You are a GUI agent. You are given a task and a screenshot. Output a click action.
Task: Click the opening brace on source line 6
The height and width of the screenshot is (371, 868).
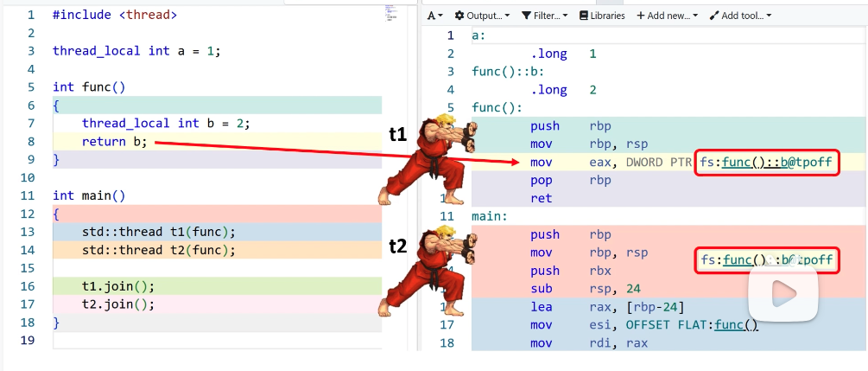(x=56, y=106)
